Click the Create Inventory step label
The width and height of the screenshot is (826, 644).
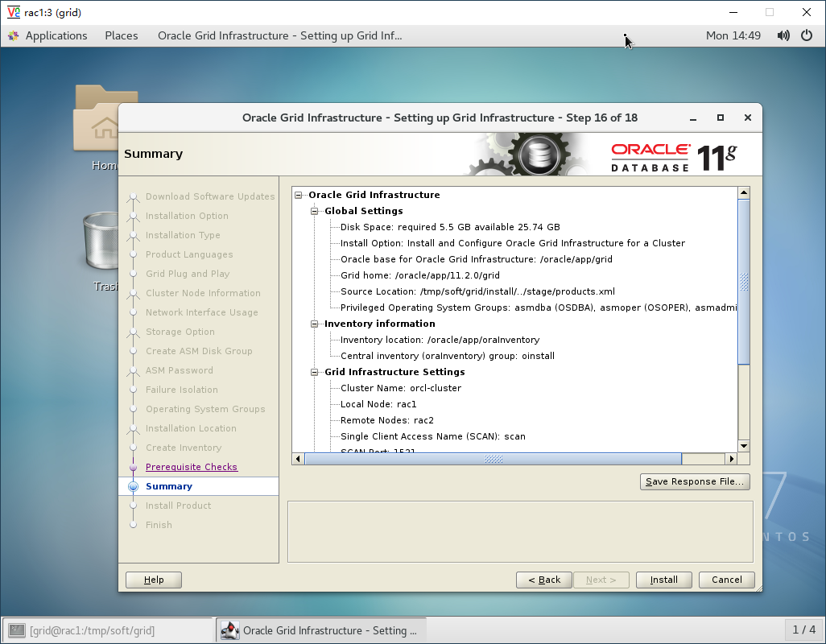point(184,448)
